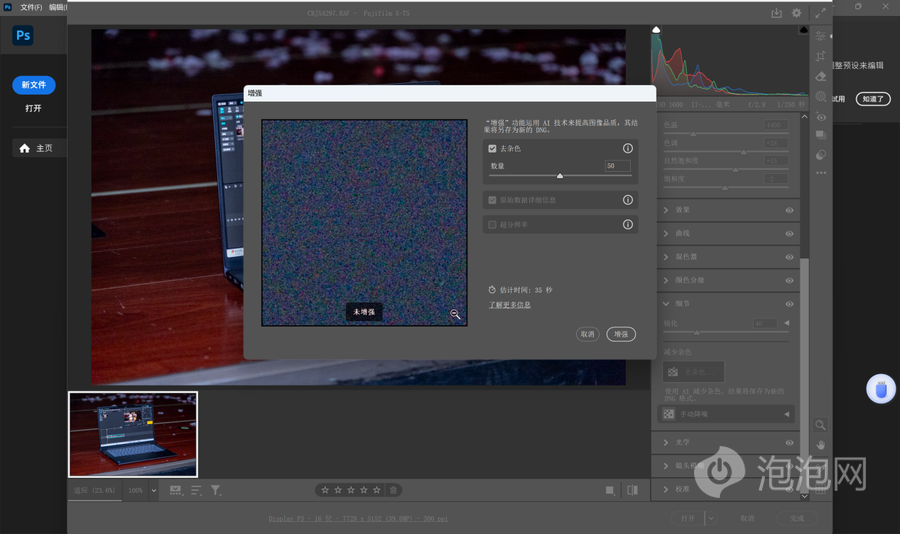Select the healing eraser tool icon
Screen dimensions: 900x534
(x=821, y=76)
